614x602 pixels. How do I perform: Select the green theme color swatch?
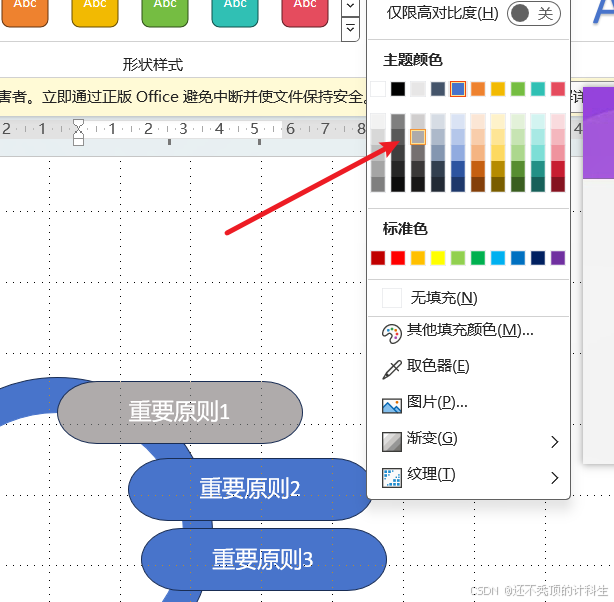518,89
